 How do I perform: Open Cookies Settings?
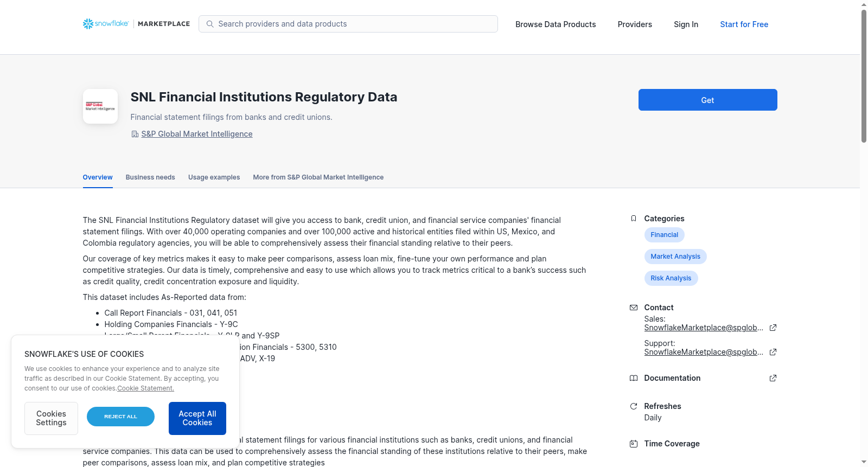pyautogui.click(x=51, y=418)
